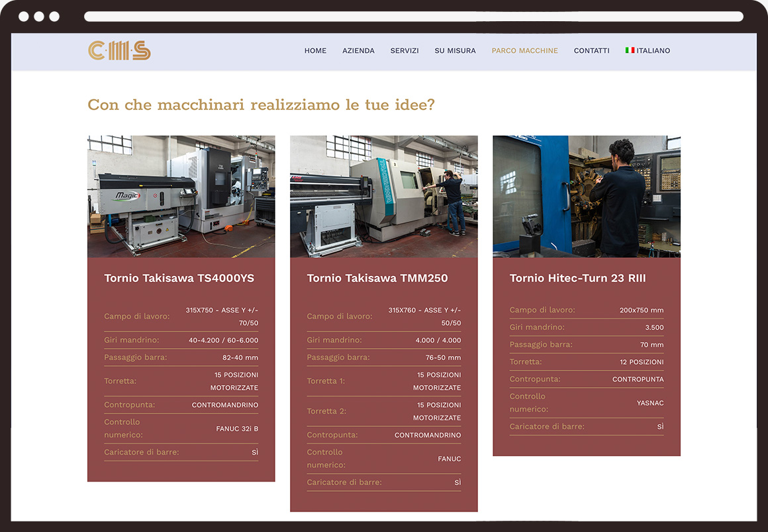Click the CMS logo

[119, 51]
